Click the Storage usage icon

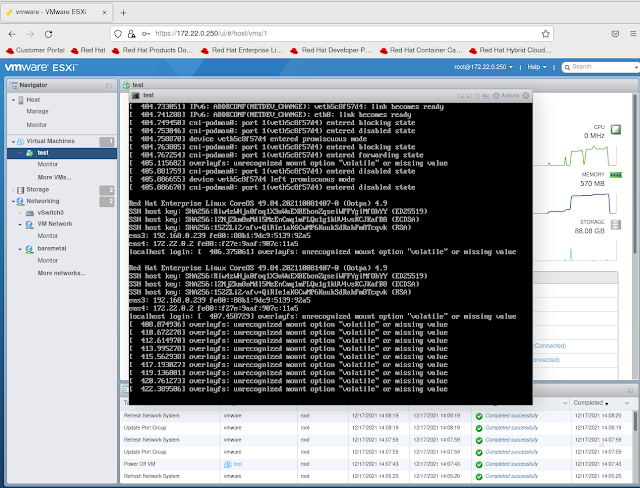pos(616,224)
